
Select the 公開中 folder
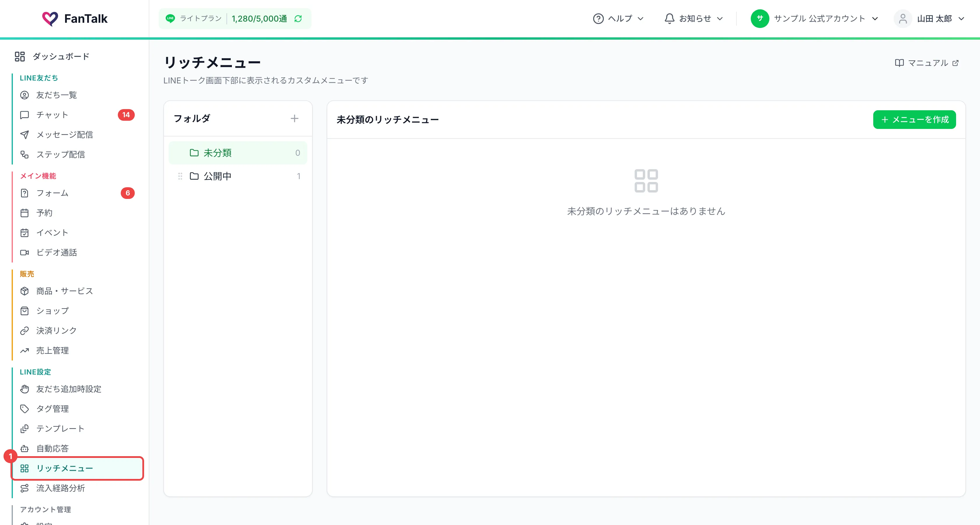pyautogui.click(x=237, y=176)
